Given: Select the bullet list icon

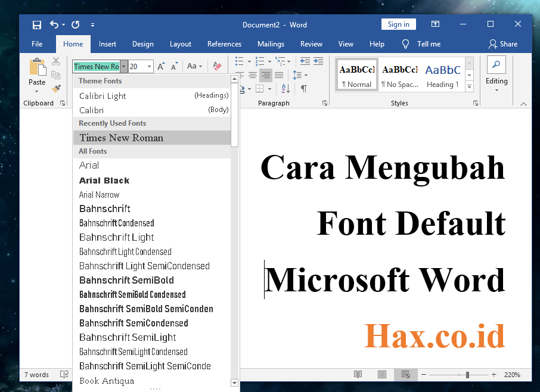Looking at the screenshot, I should [x=239, y=61].
